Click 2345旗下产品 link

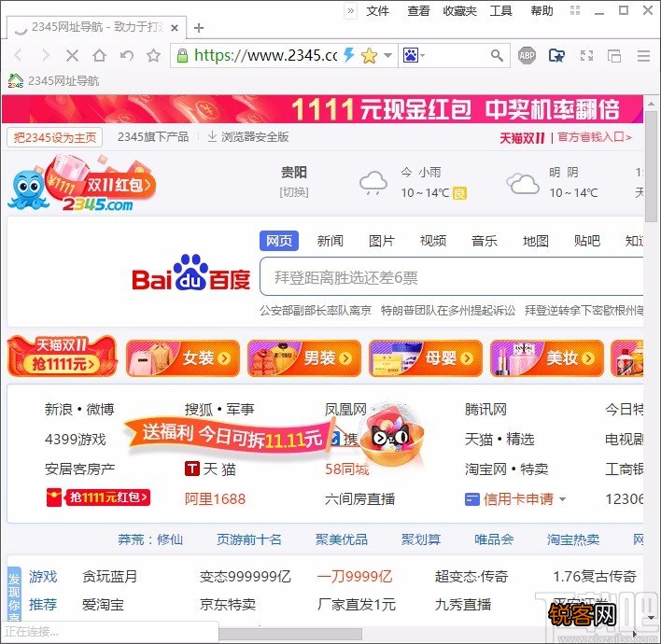(x=153, y=137)
